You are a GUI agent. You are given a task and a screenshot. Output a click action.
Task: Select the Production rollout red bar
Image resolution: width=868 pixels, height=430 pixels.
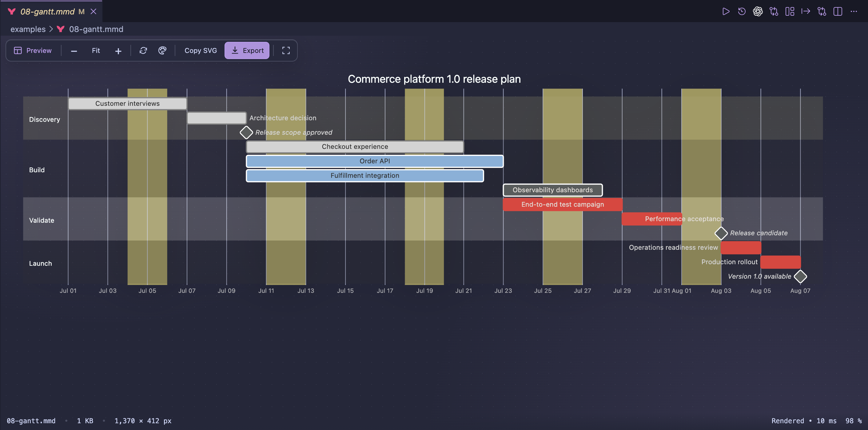(780, 262)
